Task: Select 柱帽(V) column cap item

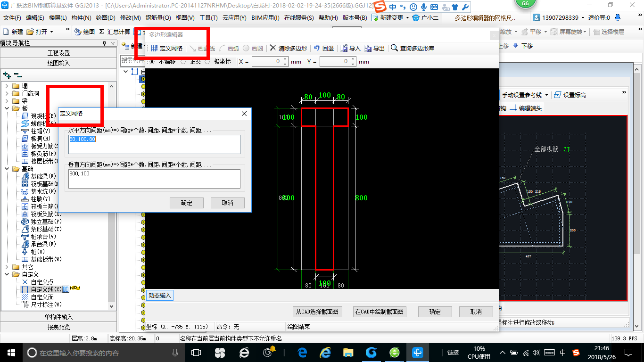Action: click(36, 131)
